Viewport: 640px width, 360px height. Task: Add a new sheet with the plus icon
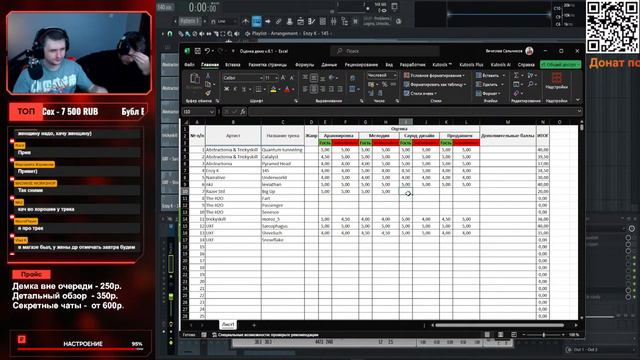(x=254, y=325)
